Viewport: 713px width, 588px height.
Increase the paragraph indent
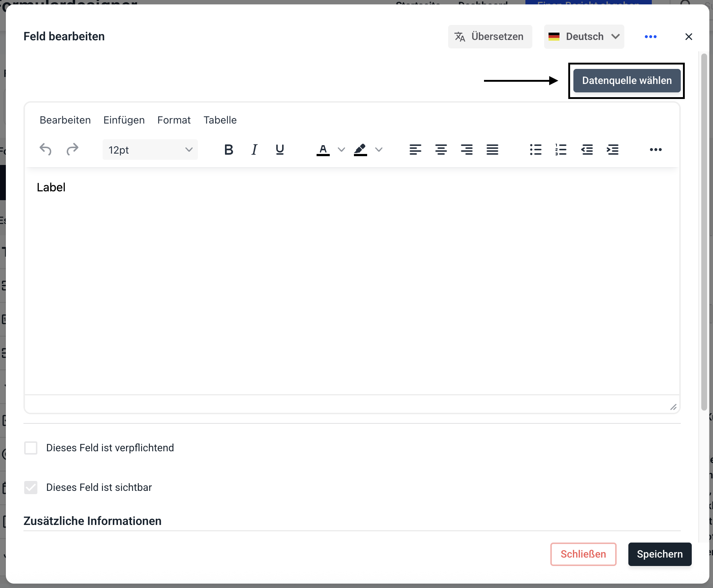click(x=613, y=150)
